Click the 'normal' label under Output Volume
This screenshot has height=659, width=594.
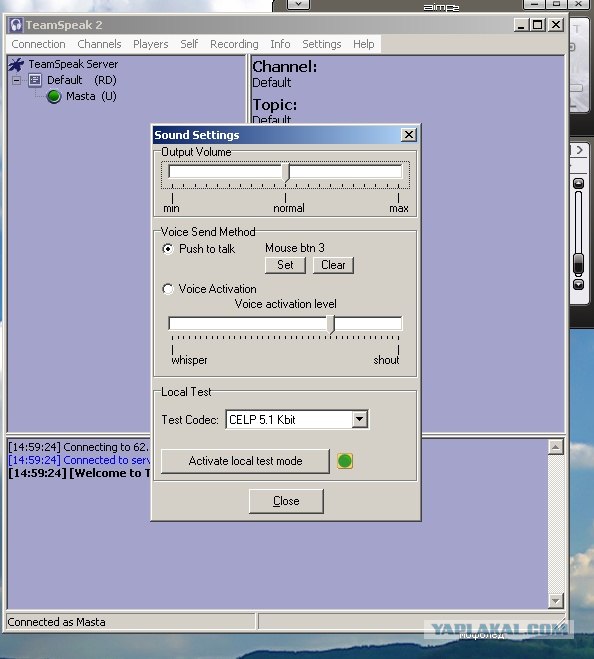pyautogui.click(x=289, y=208)
